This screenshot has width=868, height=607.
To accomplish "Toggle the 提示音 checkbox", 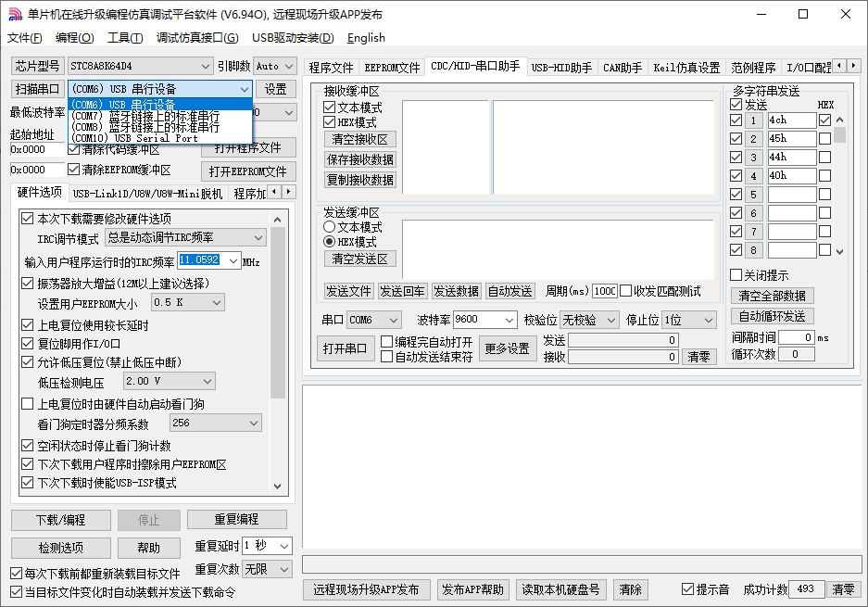I will click(687, 589).
